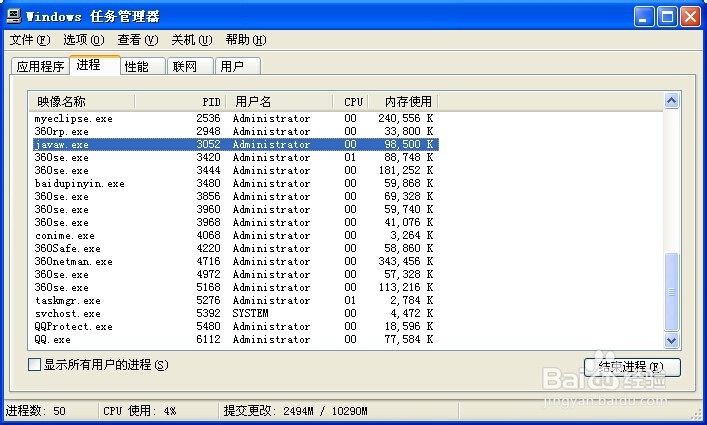Select 360se.exe with PID 4972
This screenshot has height=425, width=707.
point(234,274)
